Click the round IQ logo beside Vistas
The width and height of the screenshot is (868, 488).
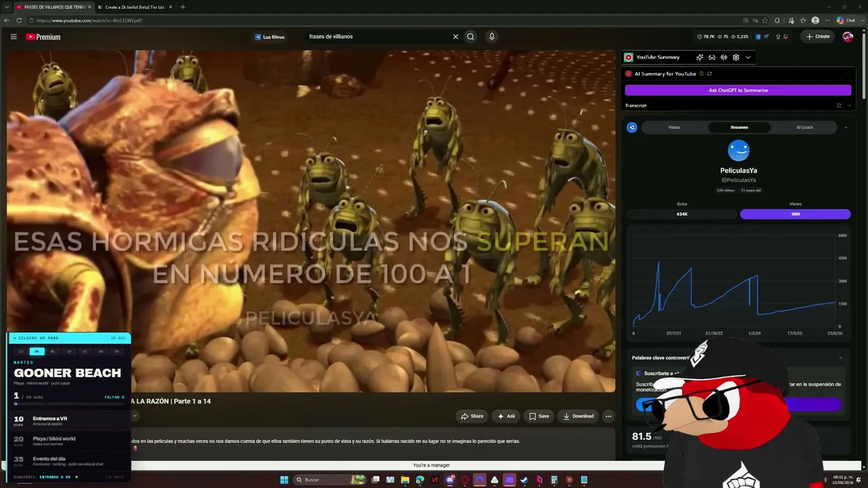click(632, 127)
